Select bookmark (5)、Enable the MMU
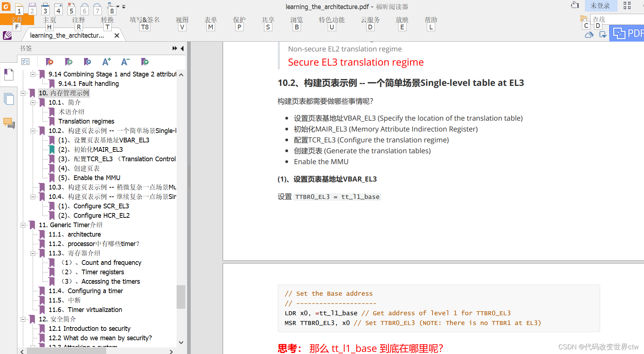This screenshot has height=354, width=644. pyautogui.click(x=89, y=178)
